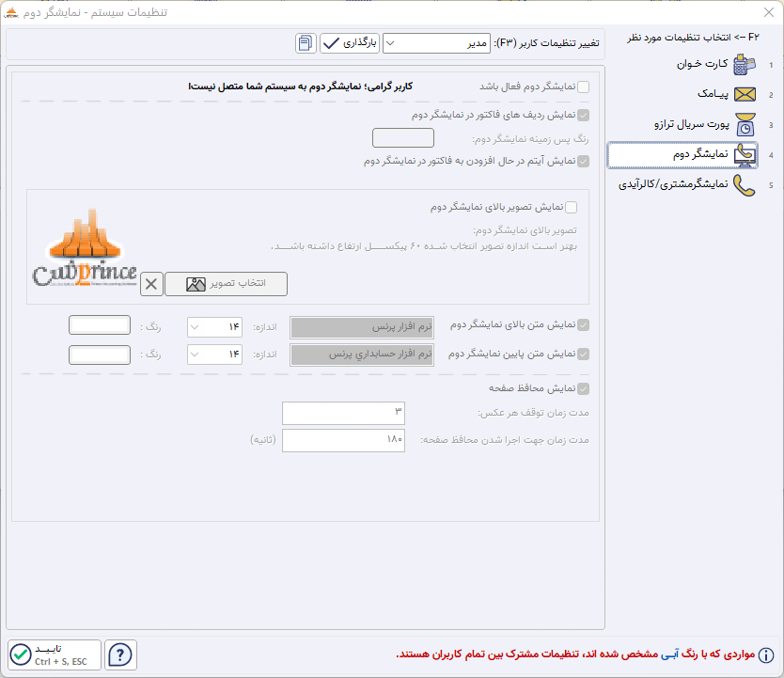Click the help question mark icon
This screenshot has width=784, height=678.
(x=120, y=654)
